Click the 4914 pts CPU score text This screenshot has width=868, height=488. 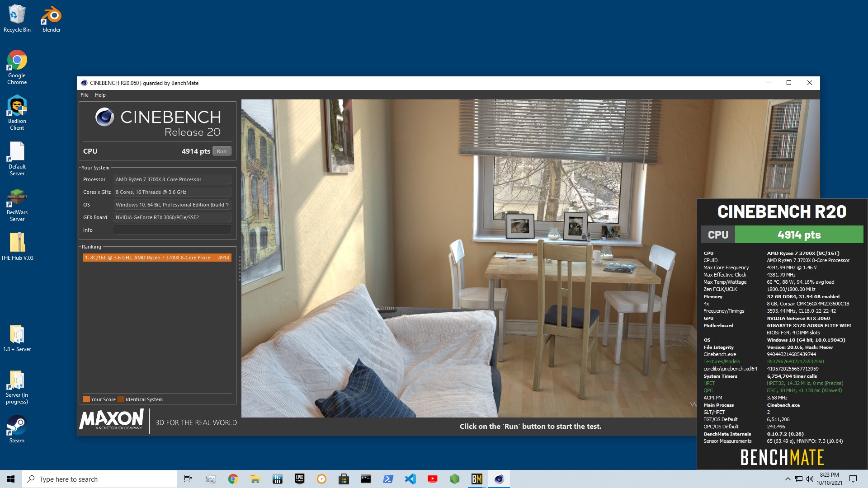[x=196, y=151]
